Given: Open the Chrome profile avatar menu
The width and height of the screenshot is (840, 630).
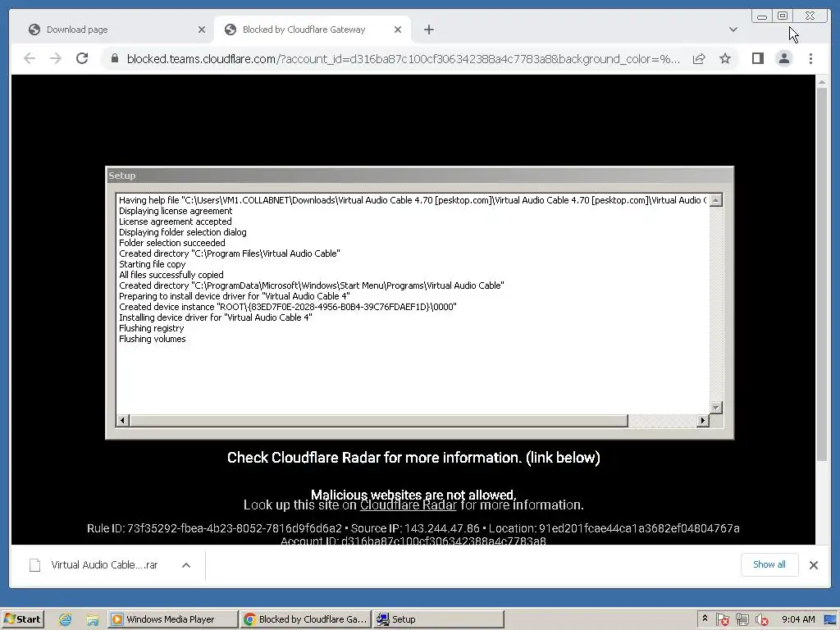Looking at the screenshot, I should (x=783, y=58).
